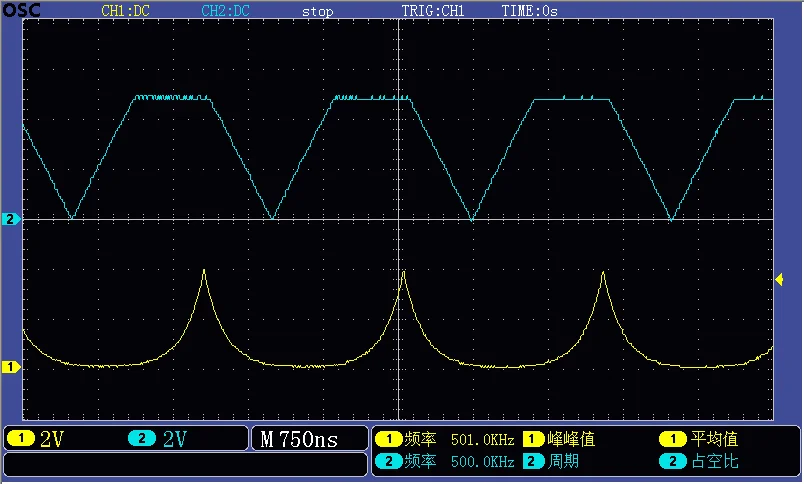Select the CH2:DC coupling label
This screenshot has height=484, width=804.
226,11
